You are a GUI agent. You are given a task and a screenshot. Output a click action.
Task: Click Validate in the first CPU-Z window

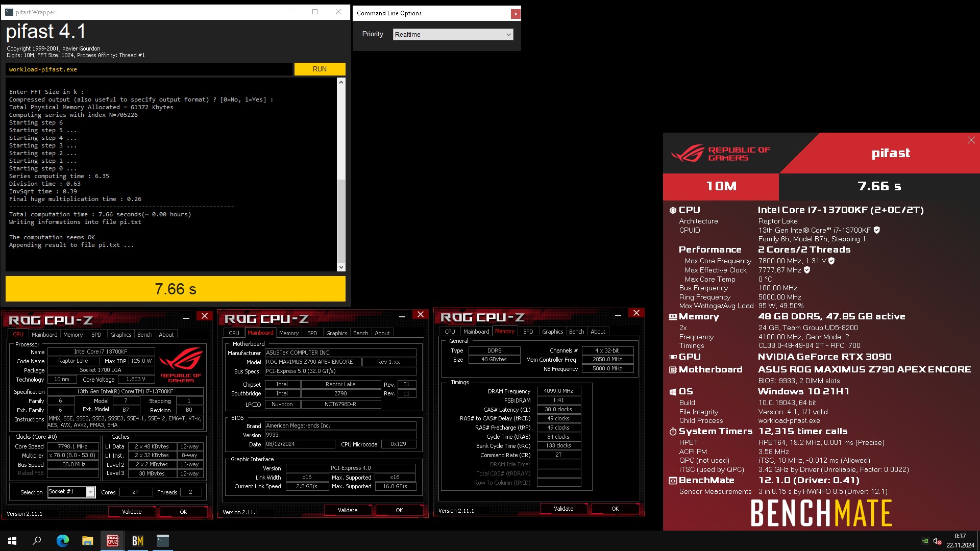[x=132, y=512]
